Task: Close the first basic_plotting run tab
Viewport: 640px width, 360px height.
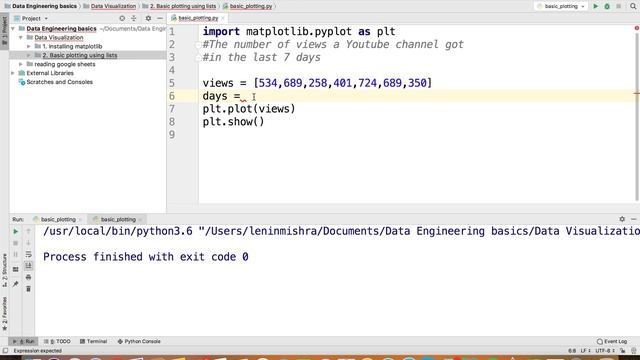Action: pyautogui.click(x=80, y=220)
